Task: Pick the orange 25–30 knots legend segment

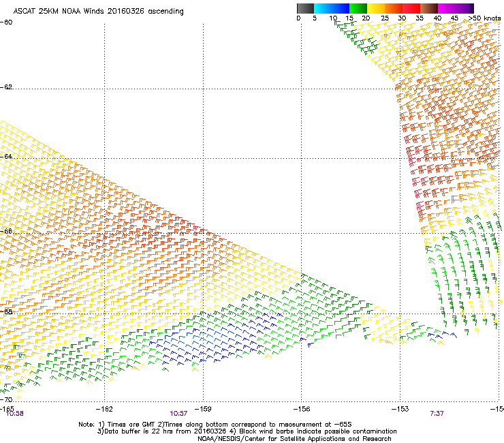Action: [x=394, y=8]
